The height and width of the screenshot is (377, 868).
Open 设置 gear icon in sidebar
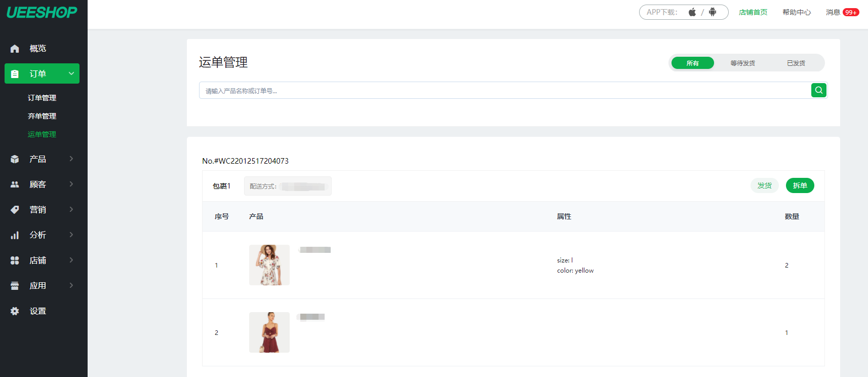click(x=15, y=311)
